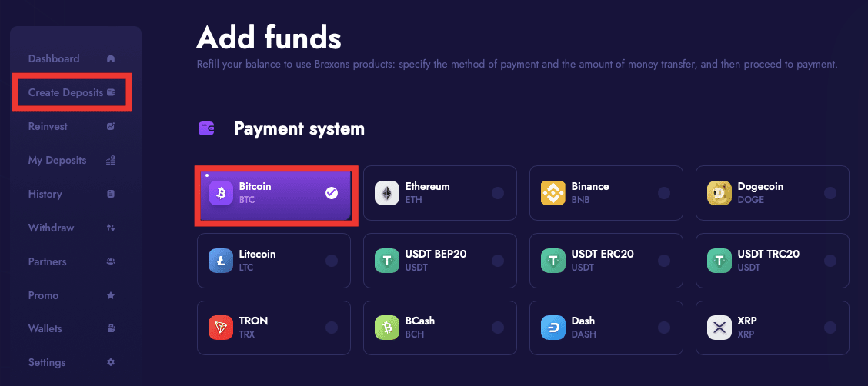Choose the USDT BEP20 payment card
The width and height of the screenshot is (868, 386).
[439, 261]
